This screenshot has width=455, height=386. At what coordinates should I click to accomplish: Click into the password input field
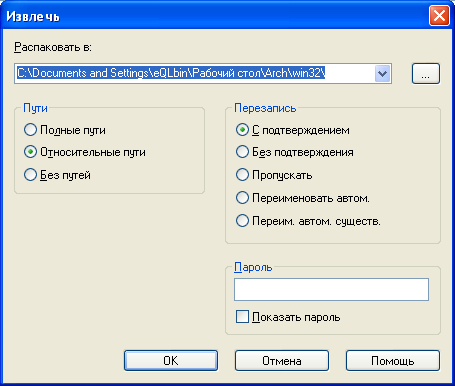click(x=331, y=290)
